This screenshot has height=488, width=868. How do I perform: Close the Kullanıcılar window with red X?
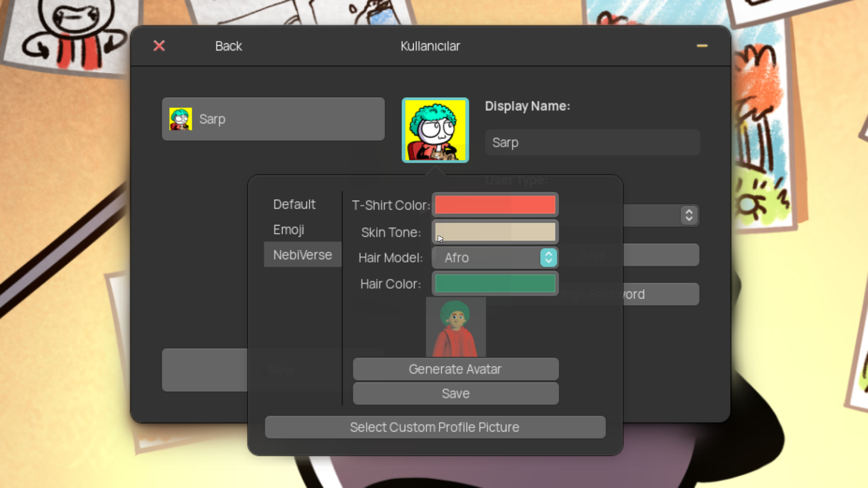(x=159, y=46)
